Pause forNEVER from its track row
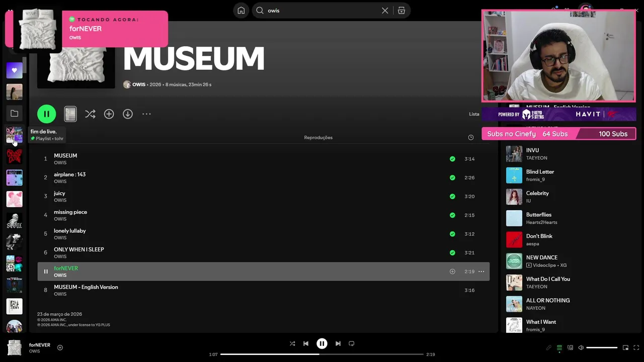The image size is (644, 362). (46, 271)
